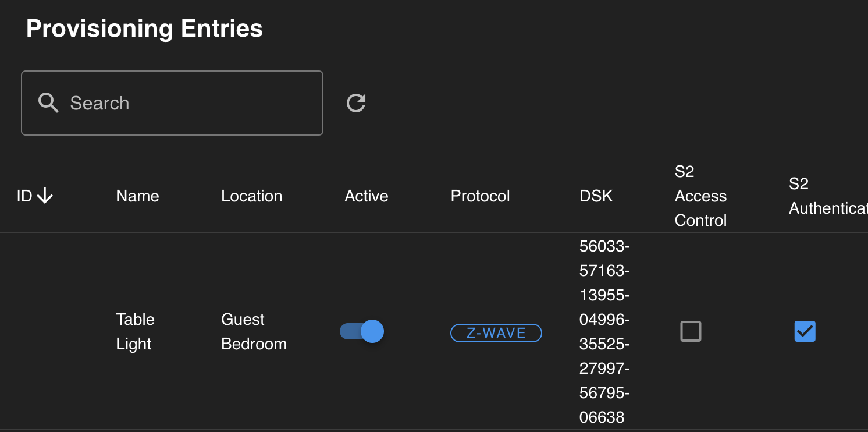The image size is (868, 432).
Task: Check the S2 Access Control checkbox
Action: pos(691,331)
